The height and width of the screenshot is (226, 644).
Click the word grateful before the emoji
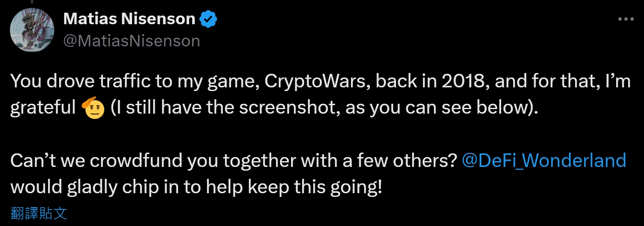click(x=43, y=108)
